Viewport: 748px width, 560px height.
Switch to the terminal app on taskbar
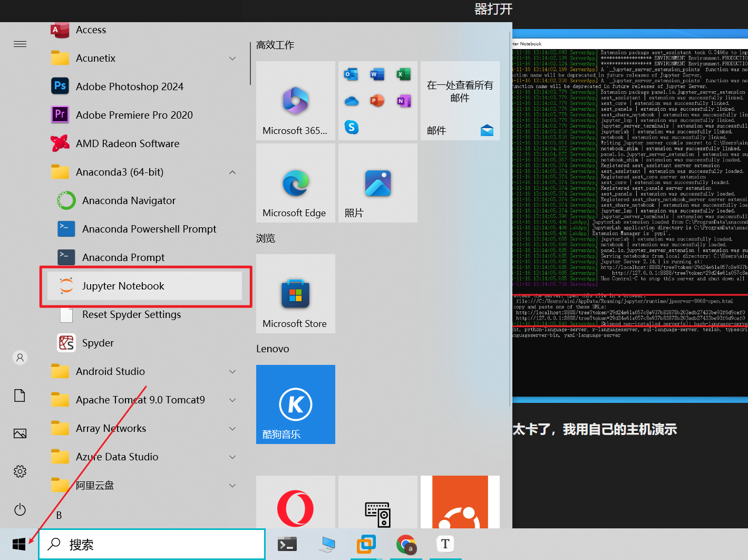(287, 544)
